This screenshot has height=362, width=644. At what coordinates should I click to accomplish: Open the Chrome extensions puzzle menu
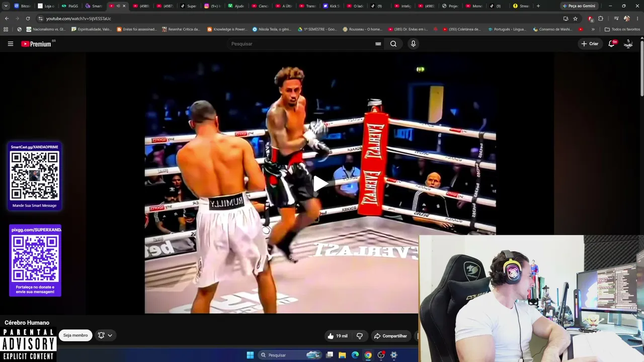tap(601, 19)
